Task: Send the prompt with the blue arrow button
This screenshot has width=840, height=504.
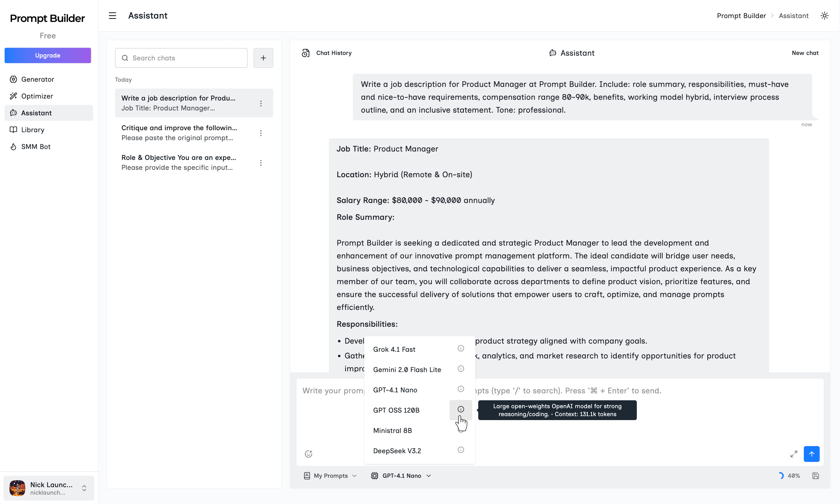Action: [x=812, y=454]
